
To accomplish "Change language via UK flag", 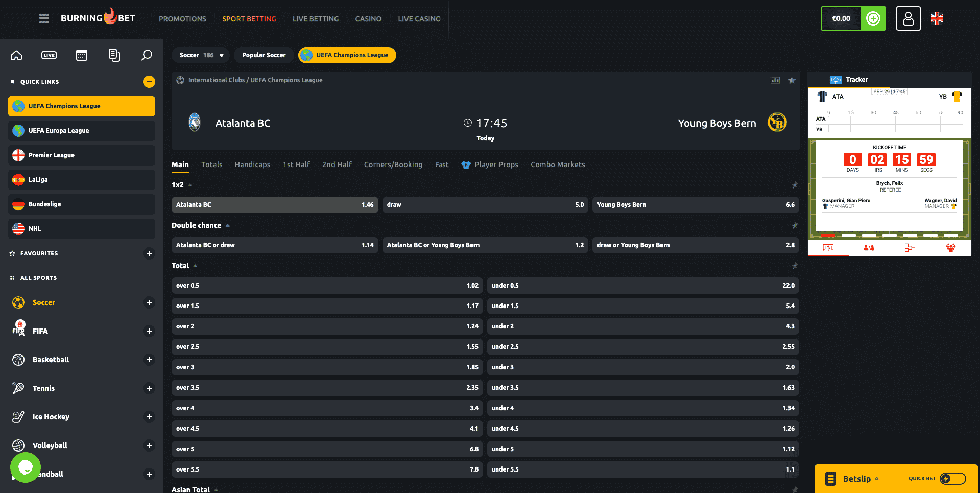I will [937, 19].
